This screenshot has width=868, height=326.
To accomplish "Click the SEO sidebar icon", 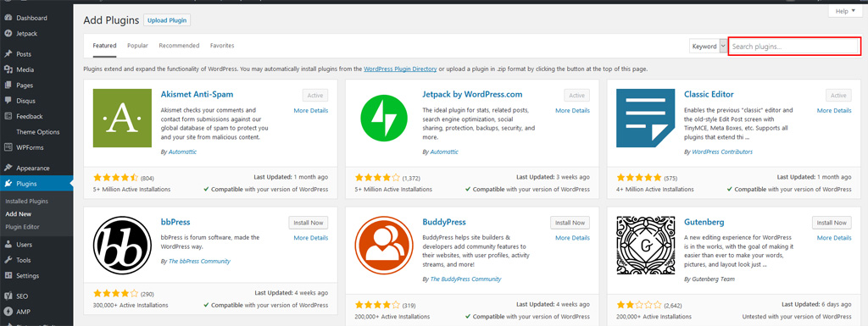I will (x=8, y=296).
